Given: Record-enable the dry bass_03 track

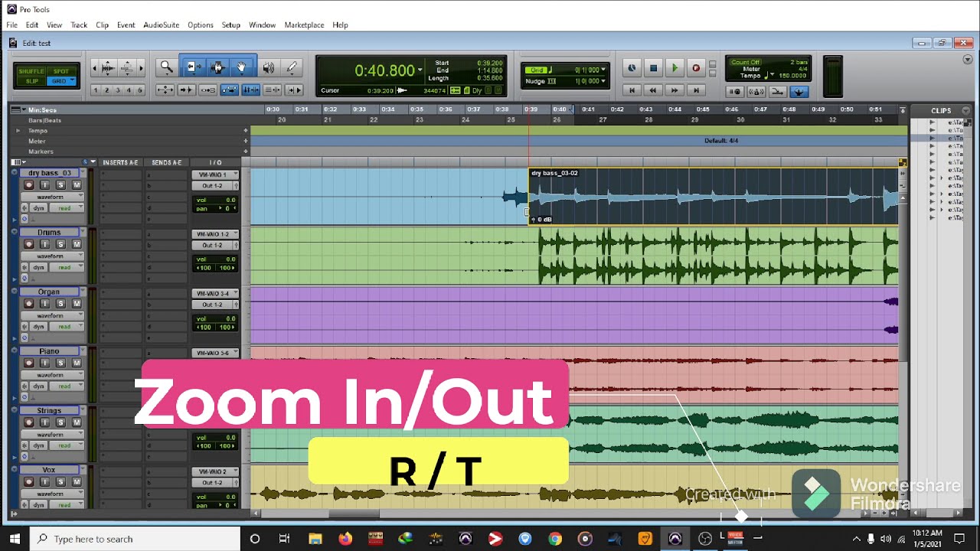Looking at the screenshot, I should pos(29,184).
